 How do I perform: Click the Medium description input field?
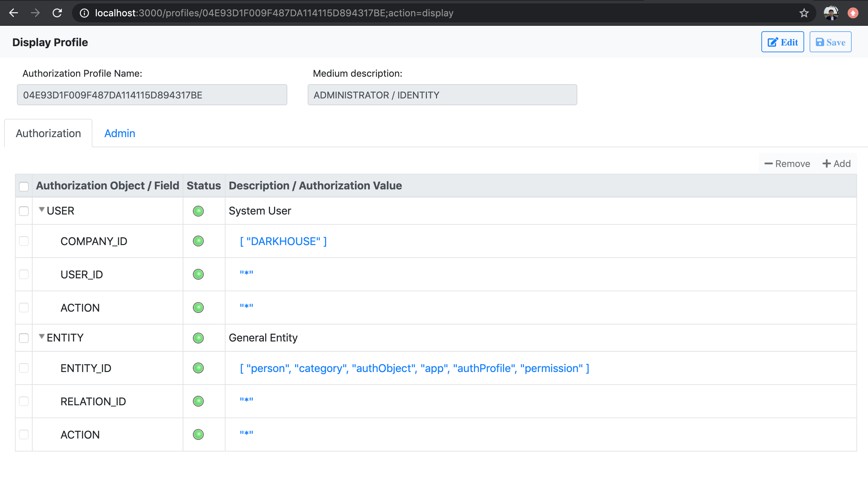click(442, 95)
